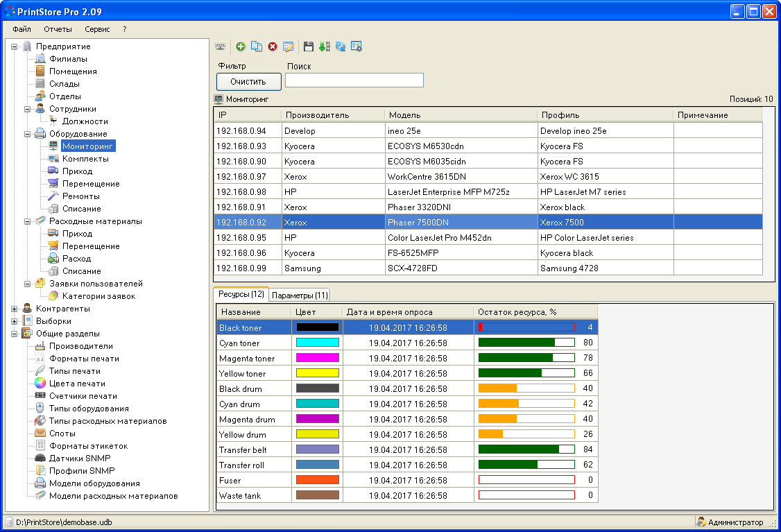Open the Отчеты menu
The width and height of the screenshot is (781, 532).
coord(58,29)
